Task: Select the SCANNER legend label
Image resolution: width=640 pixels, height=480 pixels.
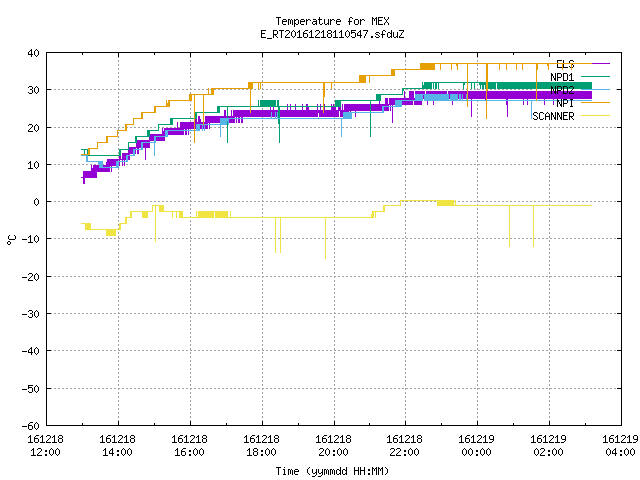Action: point(553,116)
